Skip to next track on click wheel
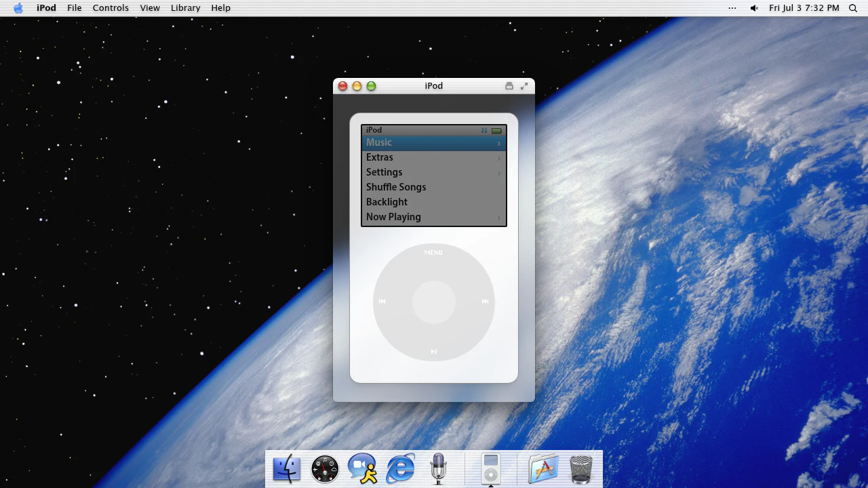Screen dimensions: 868x488 tap(485, 302)
